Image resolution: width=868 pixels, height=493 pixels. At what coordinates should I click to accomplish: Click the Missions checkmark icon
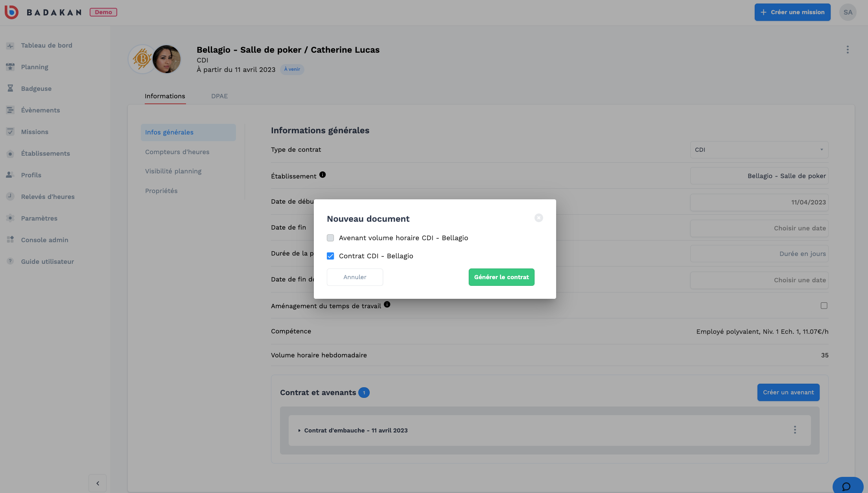tap(10, 132)
